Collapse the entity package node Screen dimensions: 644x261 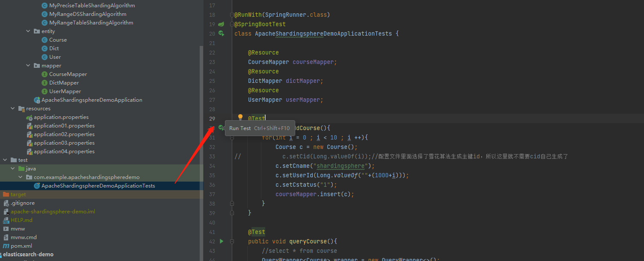(28, 31)
